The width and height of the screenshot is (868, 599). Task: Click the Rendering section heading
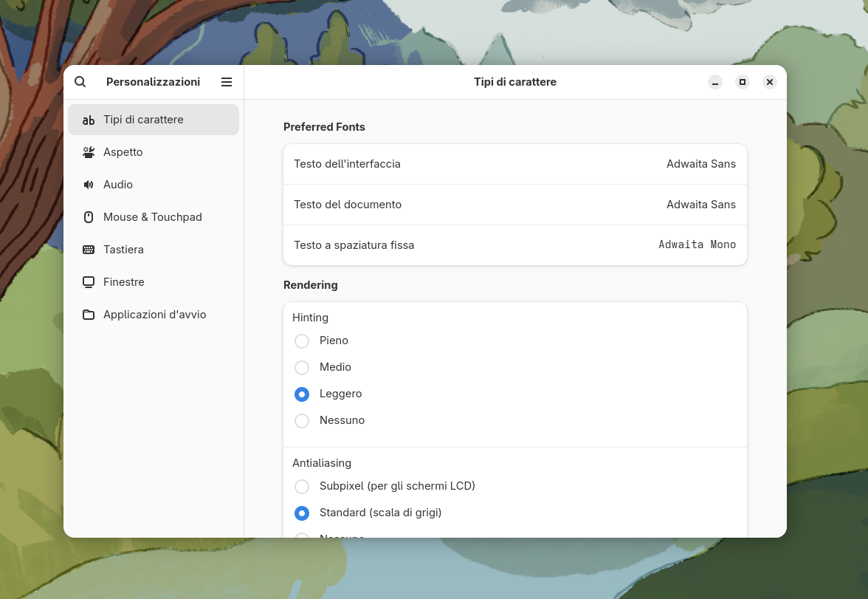point(311,285)
